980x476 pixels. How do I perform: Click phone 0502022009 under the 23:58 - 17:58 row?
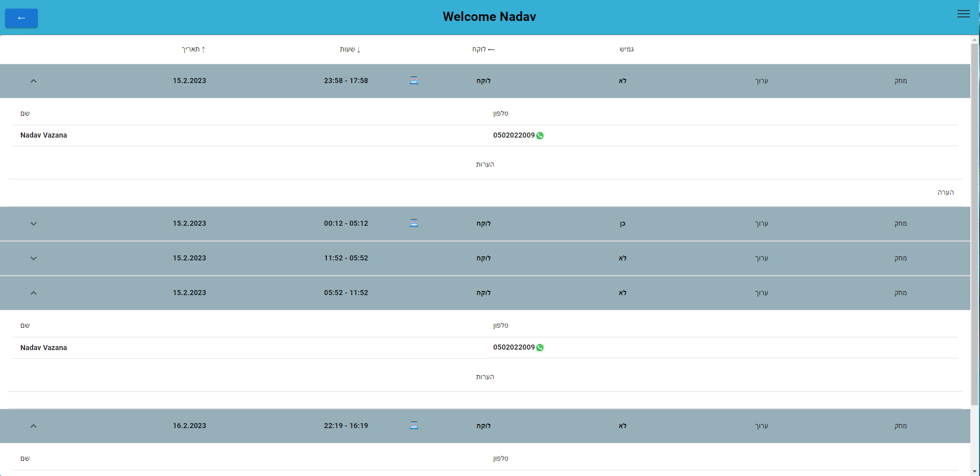click(514, 135)
